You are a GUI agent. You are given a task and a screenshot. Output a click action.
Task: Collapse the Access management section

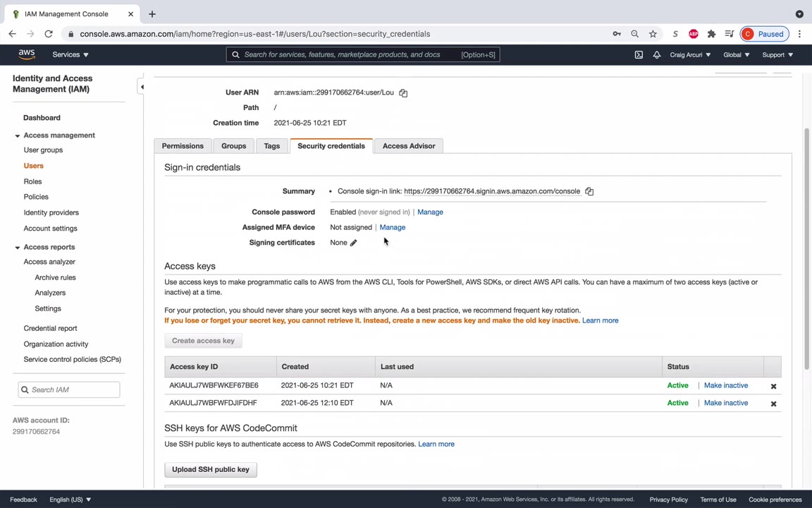(x=17, y=135)
